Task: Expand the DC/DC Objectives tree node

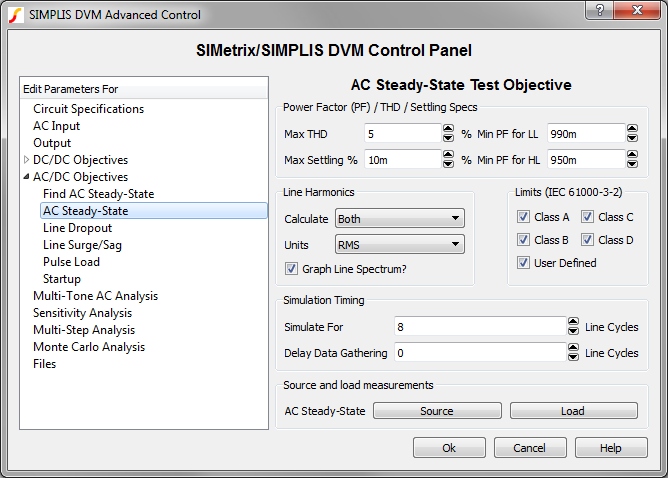Action: [27, 160]
